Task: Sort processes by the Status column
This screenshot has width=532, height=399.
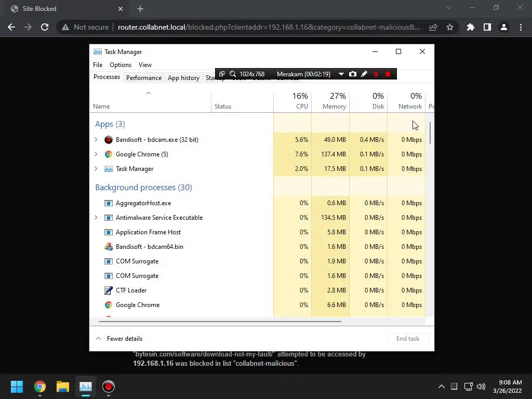Action: click(242, 101)
